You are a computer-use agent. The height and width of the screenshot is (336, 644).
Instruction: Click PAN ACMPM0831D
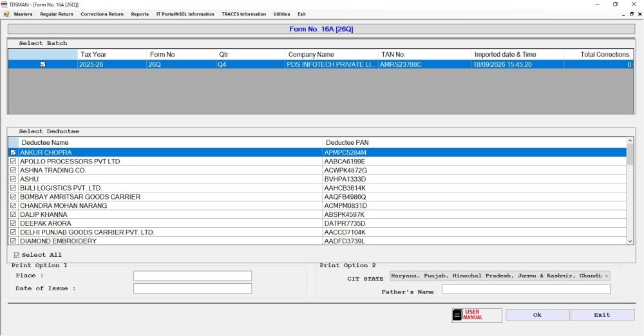[x=345, y=205]
